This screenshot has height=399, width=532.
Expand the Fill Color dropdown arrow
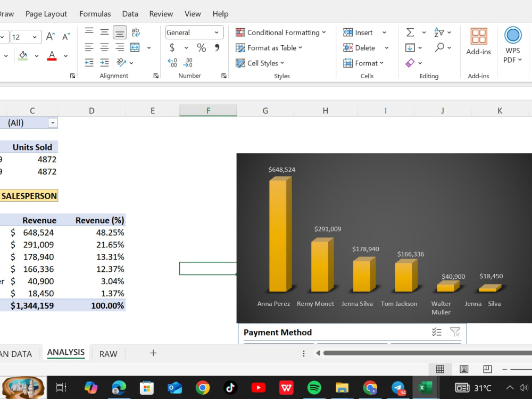click(x=37, y=56)
